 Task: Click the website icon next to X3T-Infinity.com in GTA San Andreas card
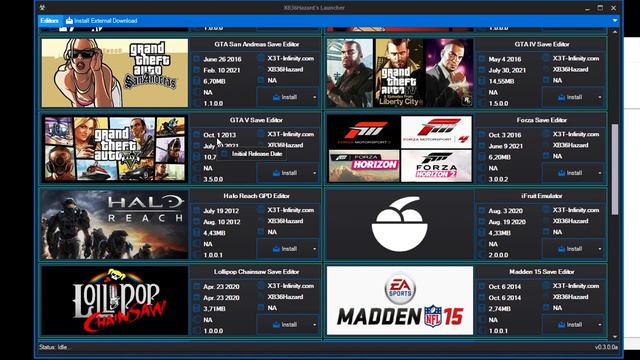coord(261,58)
